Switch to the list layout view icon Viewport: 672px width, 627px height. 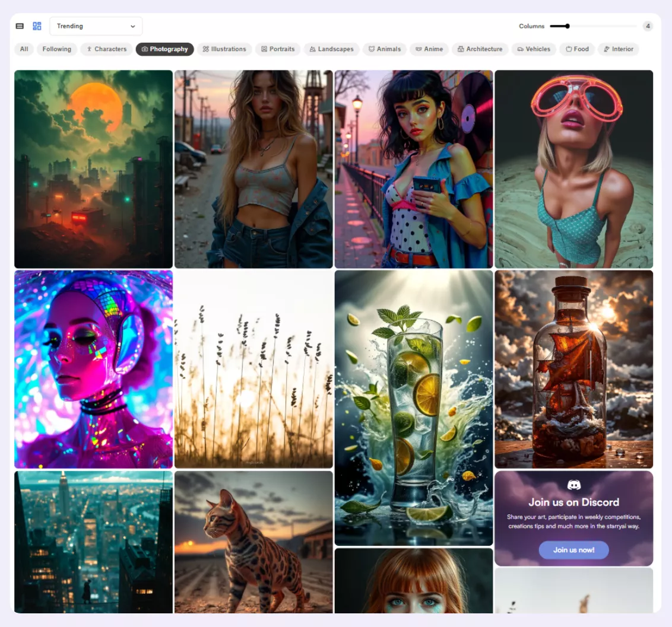pos(20,26)
